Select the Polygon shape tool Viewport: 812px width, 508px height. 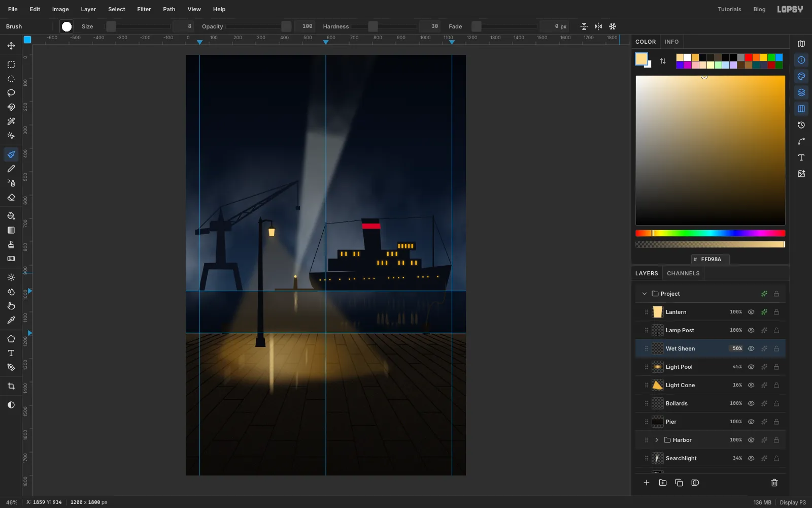11,339
